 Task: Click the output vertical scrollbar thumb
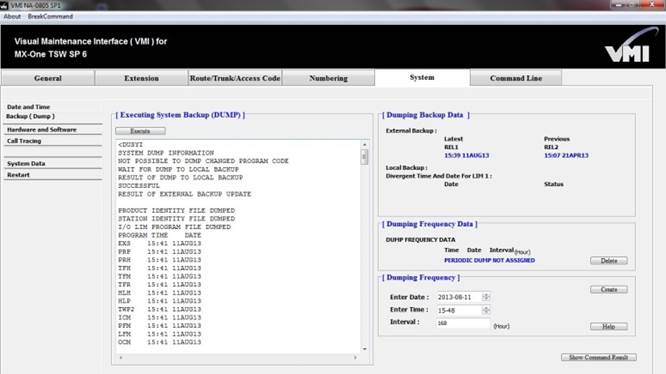[x=364, y=157]
